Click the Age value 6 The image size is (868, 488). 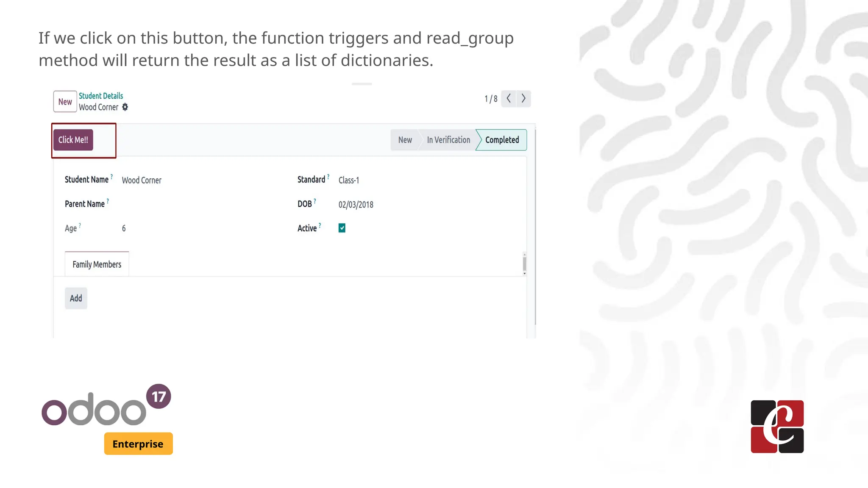click(x=124, y=228)
